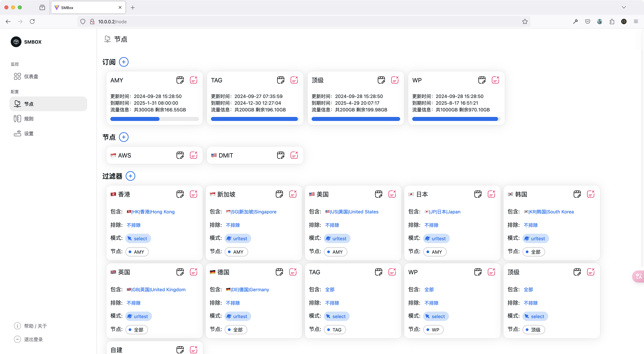Edit the WP subscription card

coord(482,80)
